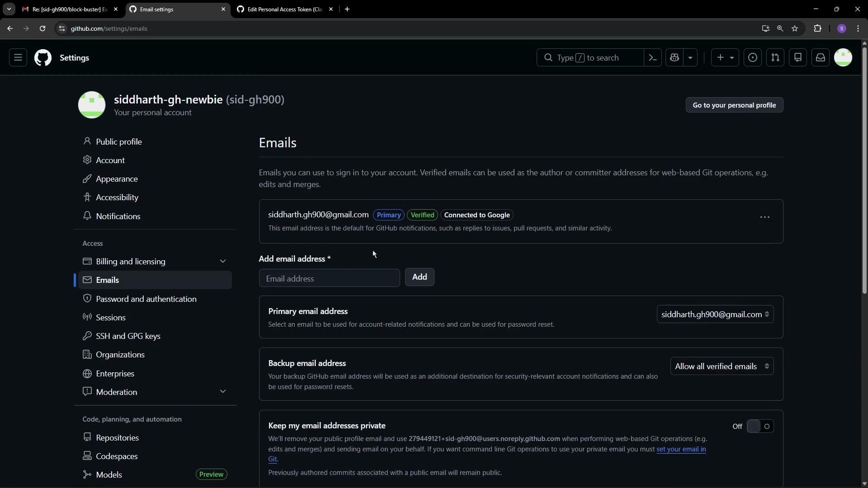The height and width of the screenshot is (488, 868).
Task: Click the Add email button
Action: 420,277
